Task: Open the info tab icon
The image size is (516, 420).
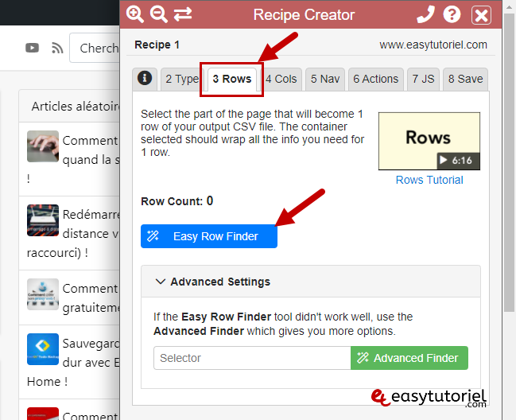Action: click(x=145, y=79)
